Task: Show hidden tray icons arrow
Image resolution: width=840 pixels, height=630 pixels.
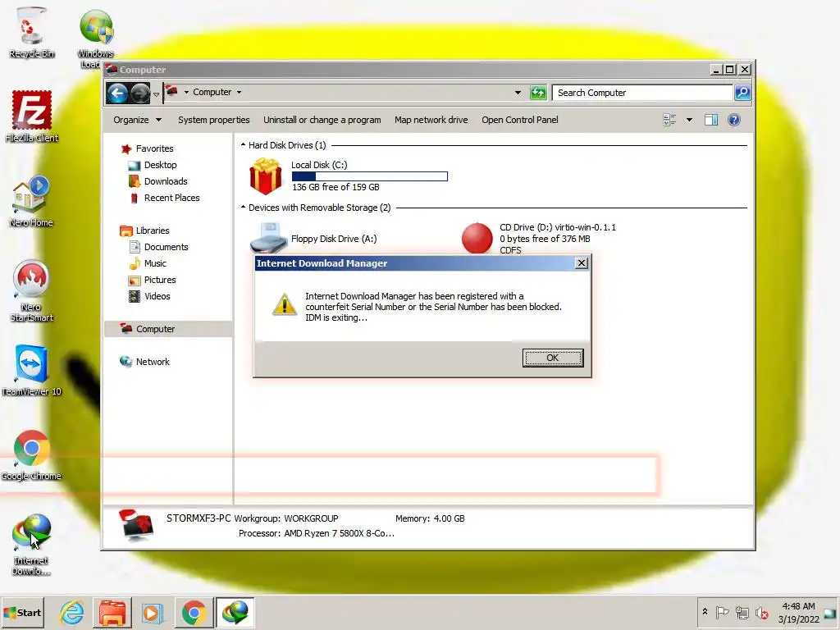Action: 705,612
